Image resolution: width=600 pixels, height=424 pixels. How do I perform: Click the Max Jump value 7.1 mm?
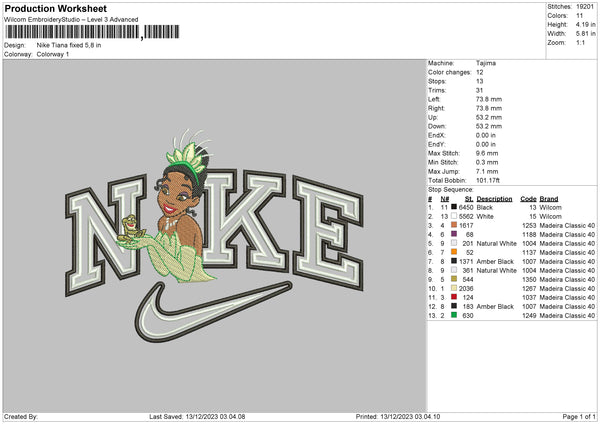click(x=487, y=171)
